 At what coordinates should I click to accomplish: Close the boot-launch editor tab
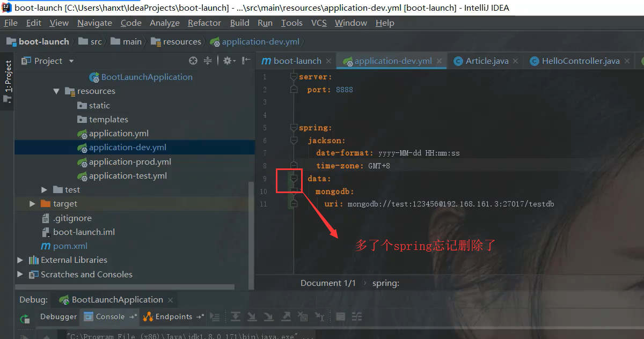[328, 61]
